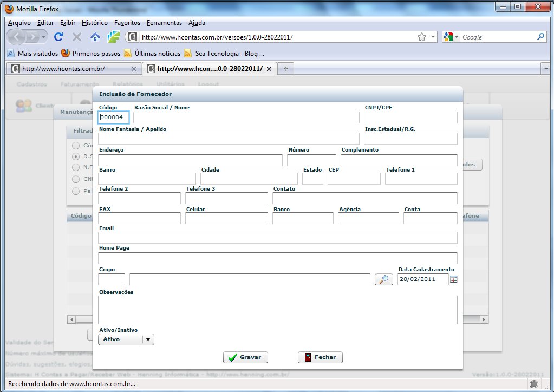Focus the Home Page input field

tap(278, 258)
